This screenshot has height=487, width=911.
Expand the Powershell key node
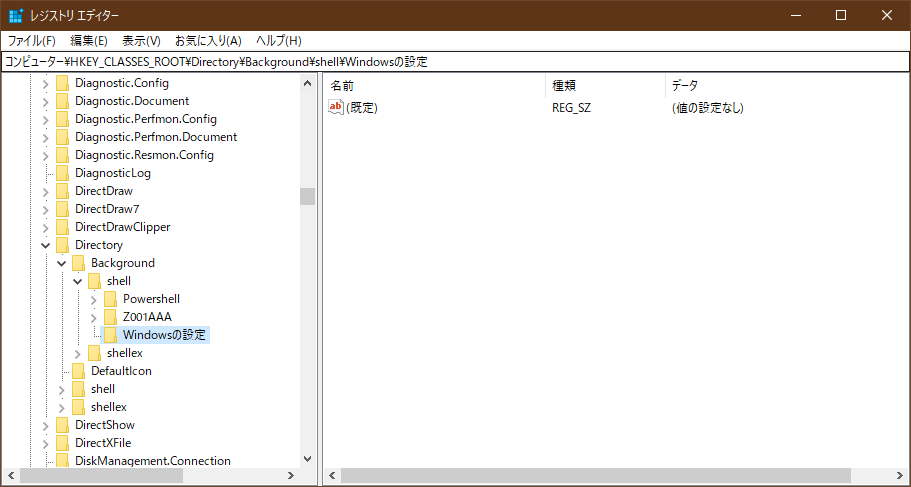(x=93, y=299)
